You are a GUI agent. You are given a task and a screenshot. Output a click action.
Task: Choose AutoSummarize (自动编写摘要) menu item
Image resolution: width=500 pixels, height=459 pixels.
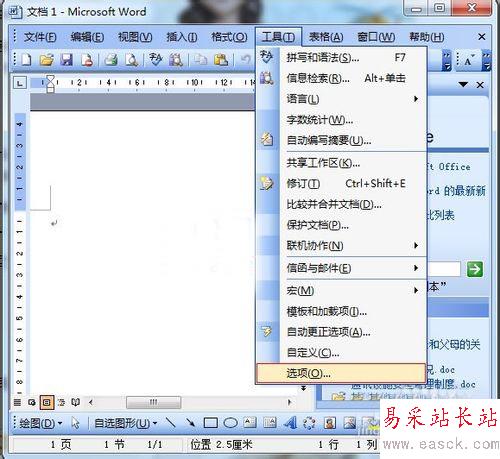341,140
